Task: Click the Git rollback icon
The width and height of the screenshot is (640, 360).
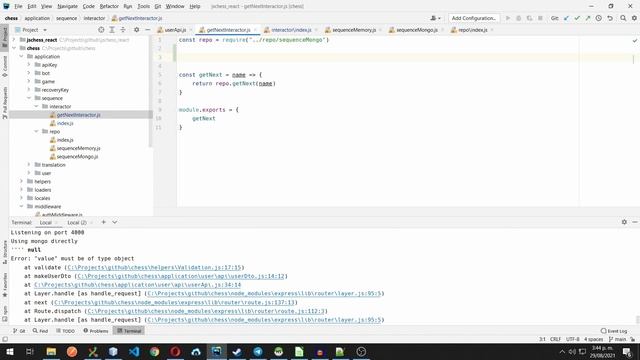Action: [x=610, y=18]
